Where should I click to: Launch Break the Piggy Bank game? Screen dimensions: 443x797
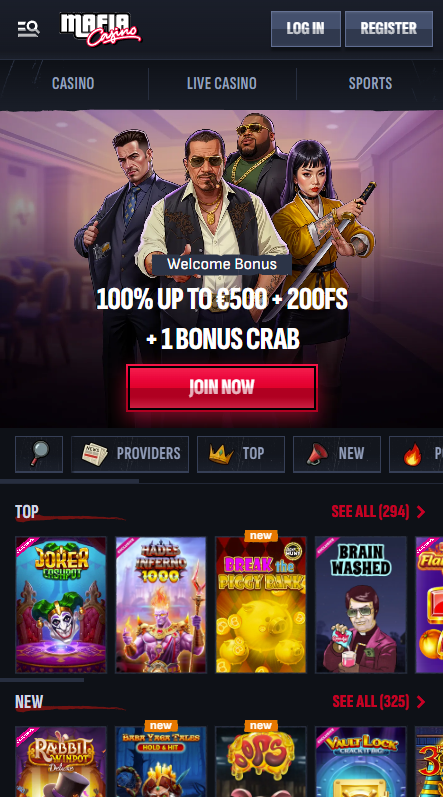[261, 605]
